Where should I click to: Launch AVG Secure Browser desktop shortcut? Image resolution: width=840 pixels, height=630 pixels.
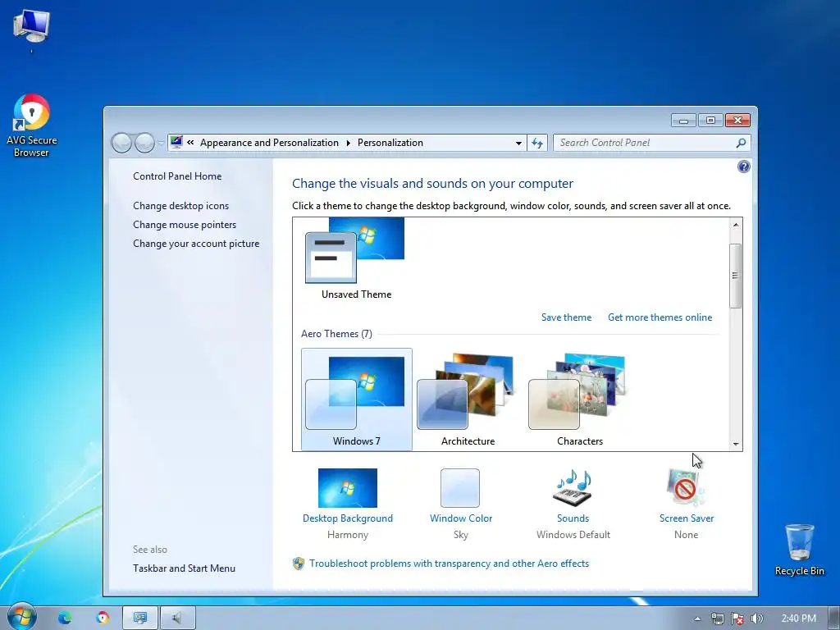(32, 126)
